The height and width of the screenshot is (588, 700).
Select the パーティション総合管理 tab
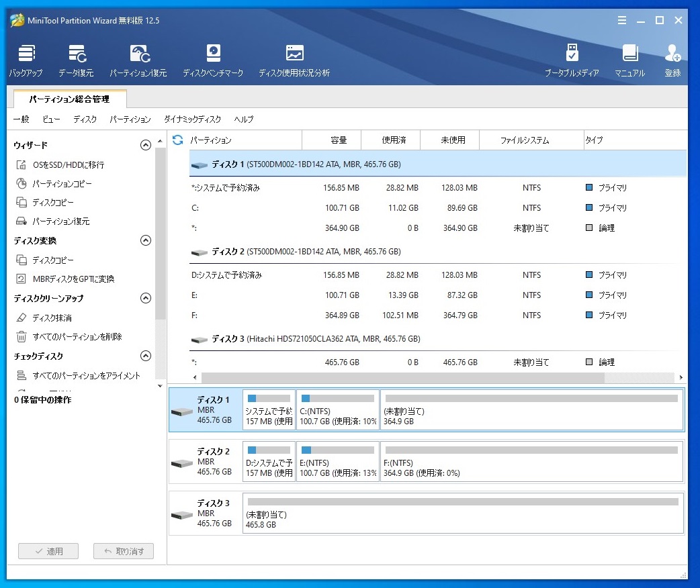[x=70, y=99]
